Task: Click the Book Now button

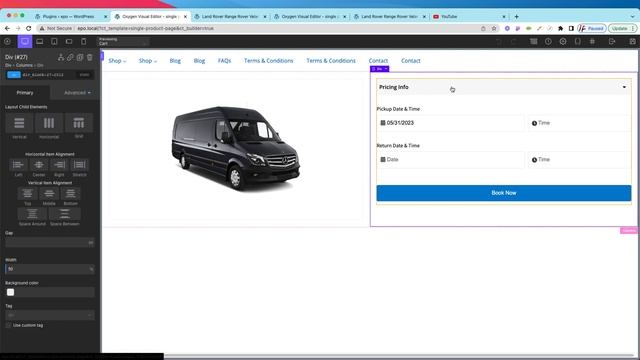Action: pyautogui.click(x=504, y=193)
